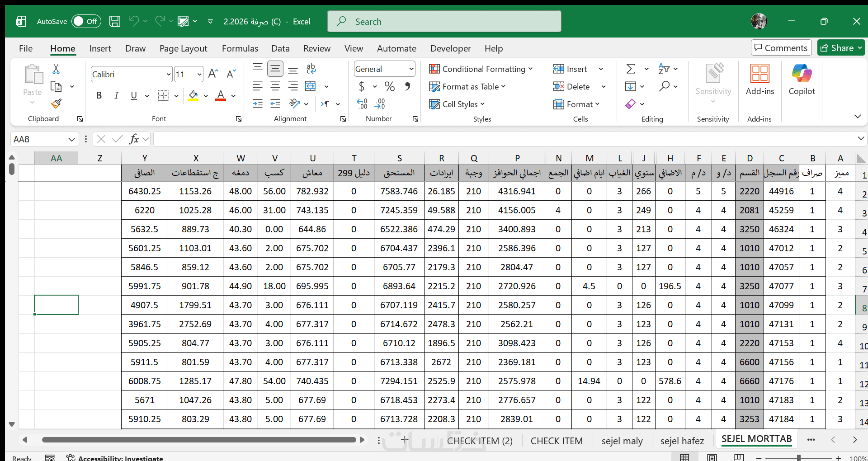Click the Format Painter icon
868x461 pixels.
coord(56,104)
